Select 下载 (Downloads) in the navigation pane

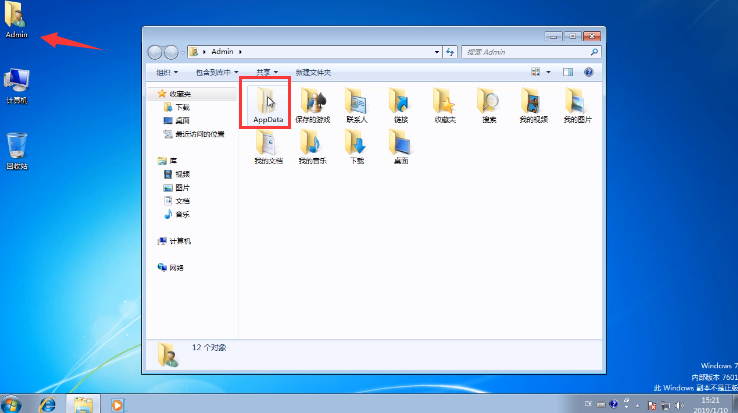click(x=182, y=107)
